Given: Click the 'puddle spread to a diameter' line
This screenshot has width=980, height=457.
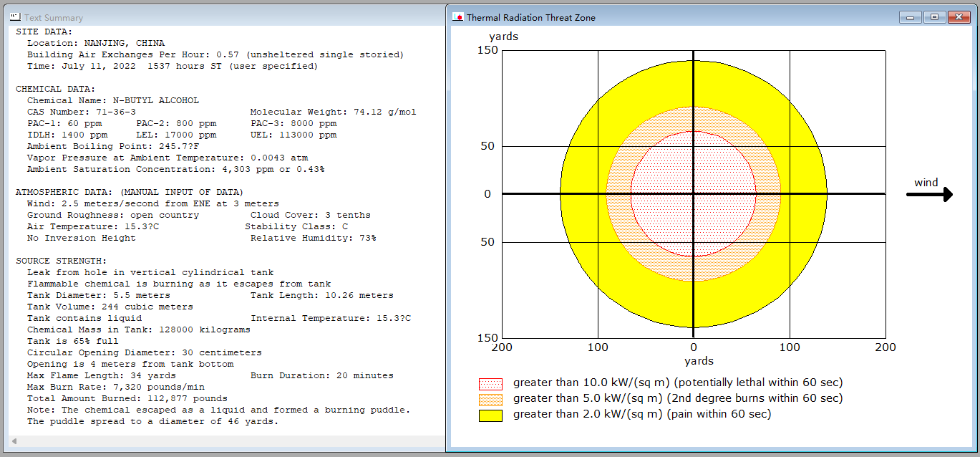Looking at the screenshot, I should tap(153, 421).
